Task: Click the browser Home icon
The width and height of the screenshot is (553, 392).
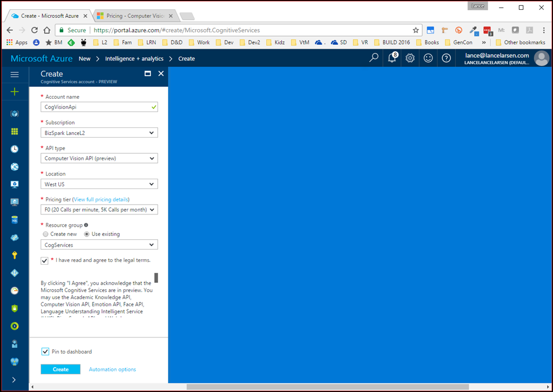Action: click(46, 30)
